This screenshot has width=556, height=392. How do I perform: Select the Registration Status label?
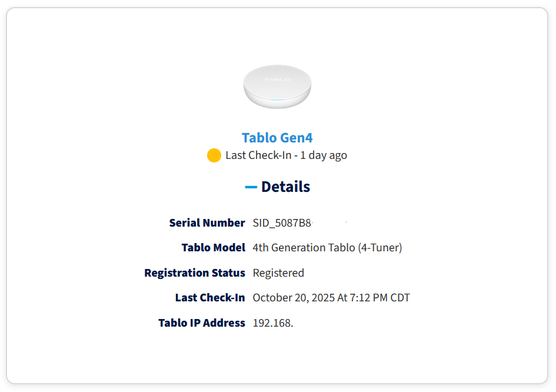(x=195, y=273)
